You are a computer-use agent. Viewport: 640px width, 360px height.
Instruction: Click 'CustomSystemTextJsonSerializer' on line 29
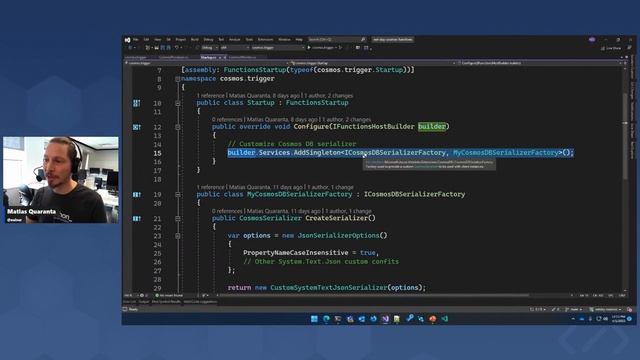[x=329, y=287]
